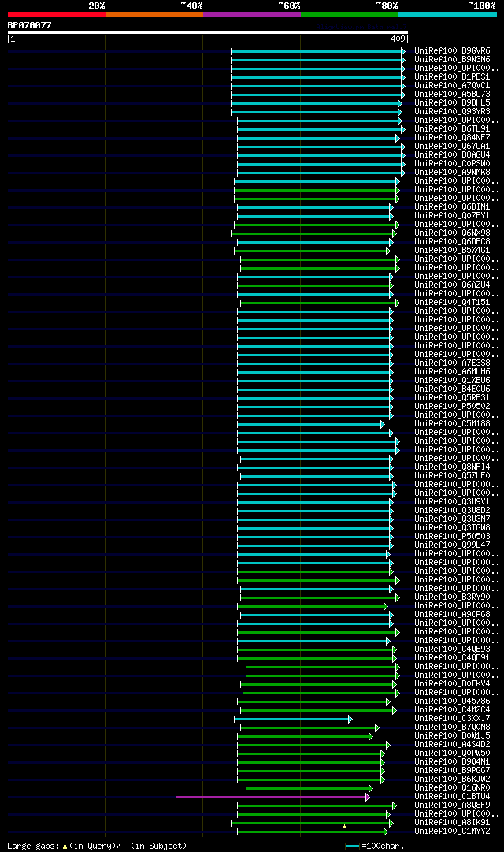Select the UniRef100_A8Q8F9 label
504x852 pixels.
452,805
